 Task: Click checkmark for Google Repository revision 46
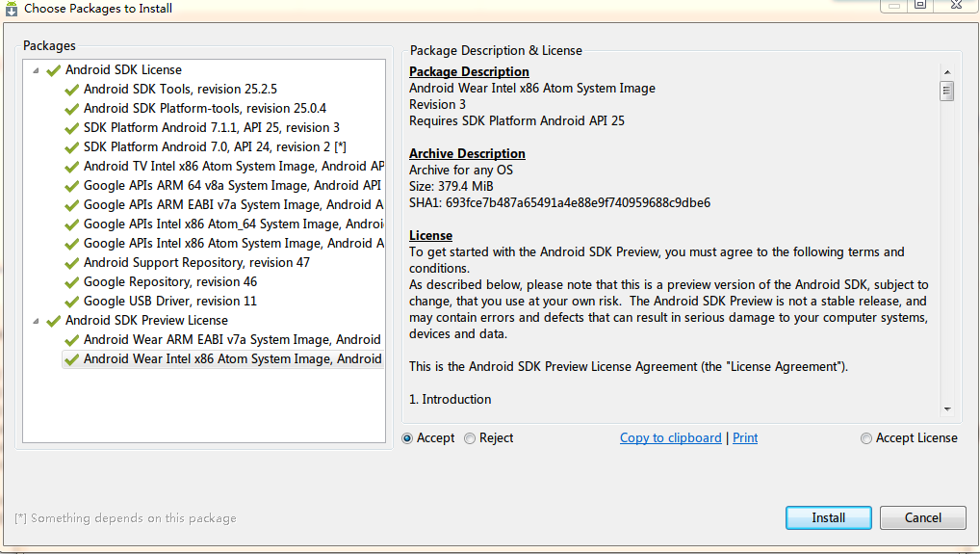(x=72, y=282)
